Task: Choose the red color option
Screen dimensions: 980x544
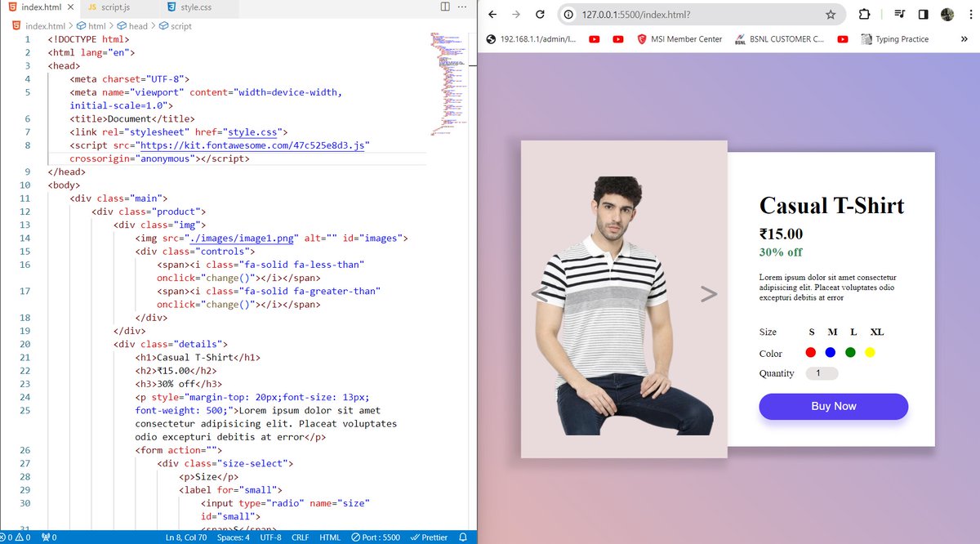Action: [810, 352]
